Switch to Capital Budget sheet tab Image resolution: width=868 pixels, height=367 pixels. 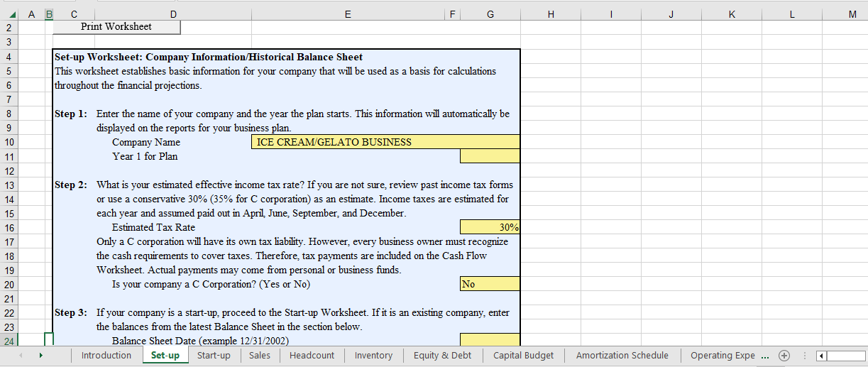point(523,356)
